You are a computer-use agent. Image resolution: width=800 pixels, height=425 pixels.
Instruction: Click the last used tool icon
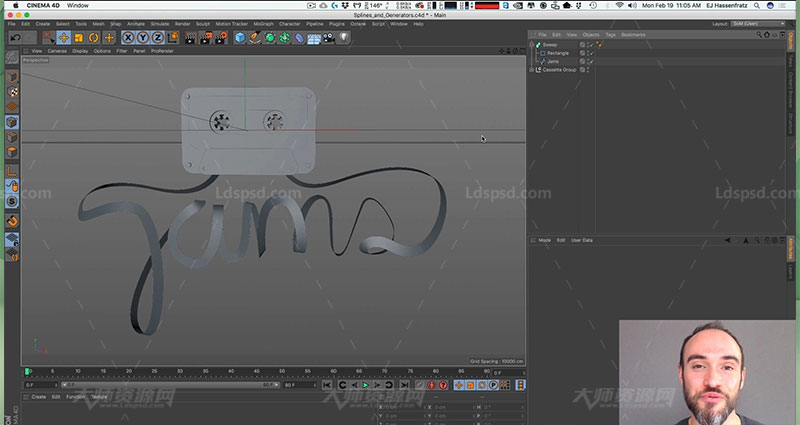[x=109, y=37]
